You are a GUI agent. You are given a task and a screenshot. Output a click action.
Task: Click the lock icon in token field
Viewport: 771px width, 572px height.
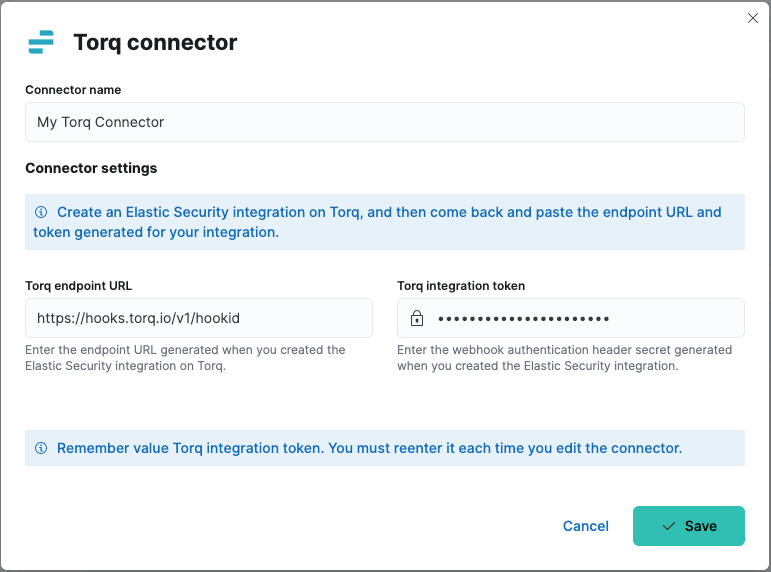[417, 319]
